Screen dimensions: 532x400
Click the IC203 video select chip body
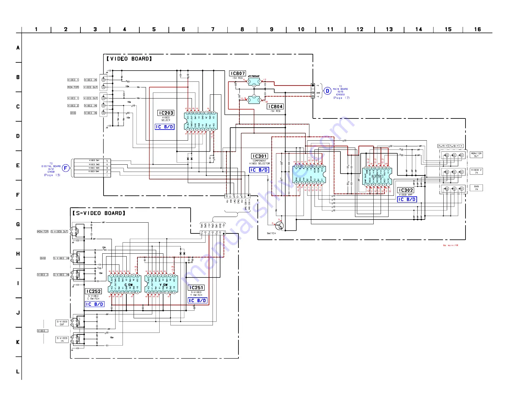pos(201,121)
